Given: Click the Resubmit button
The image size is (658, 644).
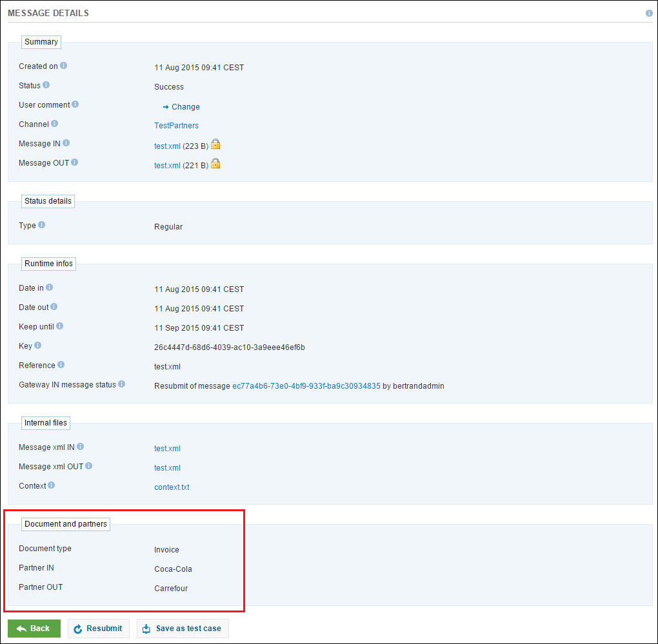Looking at the screenshot, I should 98,629.
